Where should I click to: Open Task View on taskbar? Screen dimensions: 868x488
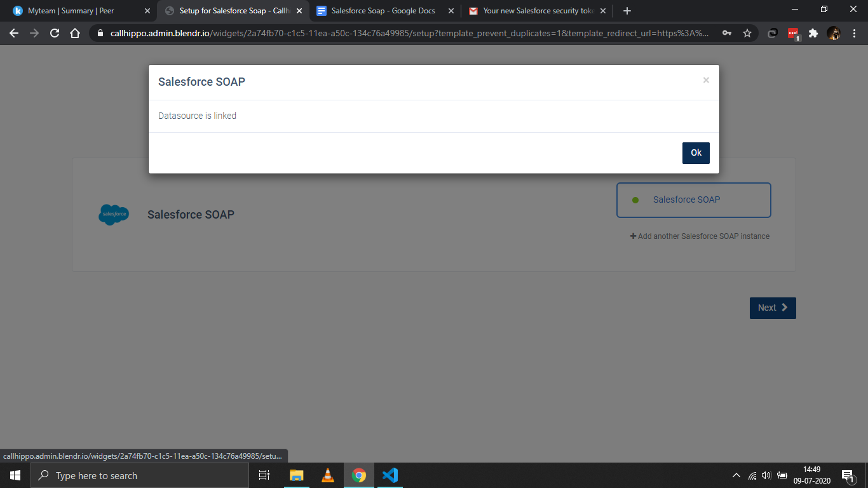pyautogui.click(x=264, y=475)
